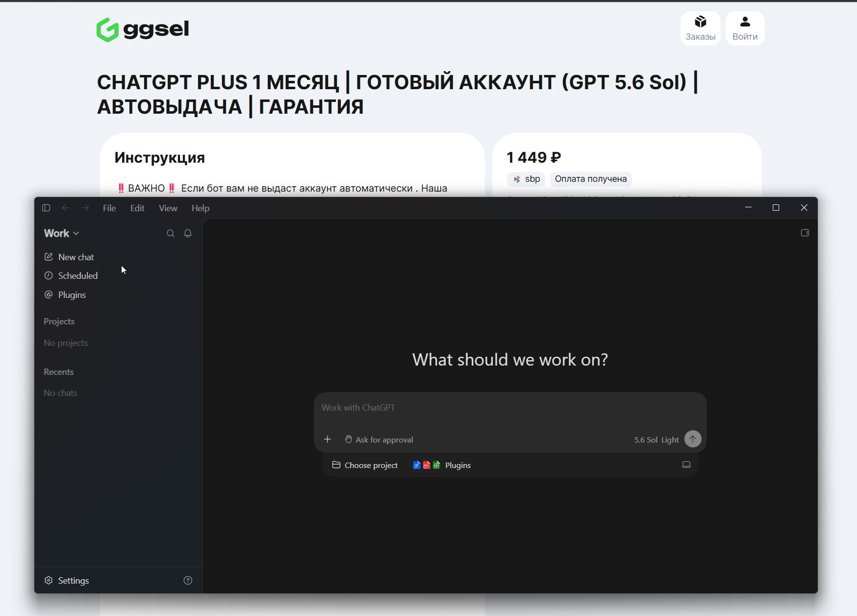Click the No chats placeholder text
The width and height of the screenshot is (857, 616).
tap(60, 393)
